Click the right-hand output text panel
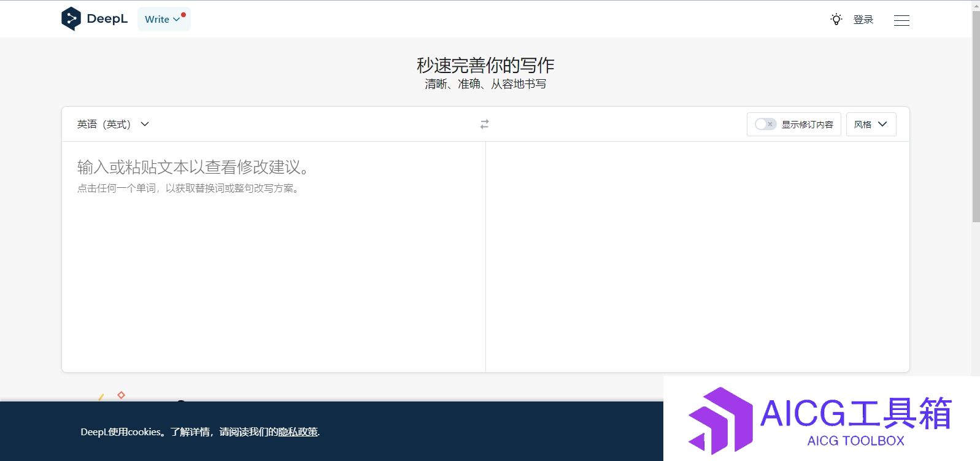The height and width of the screenshot is (461, 980). point(698,257)
